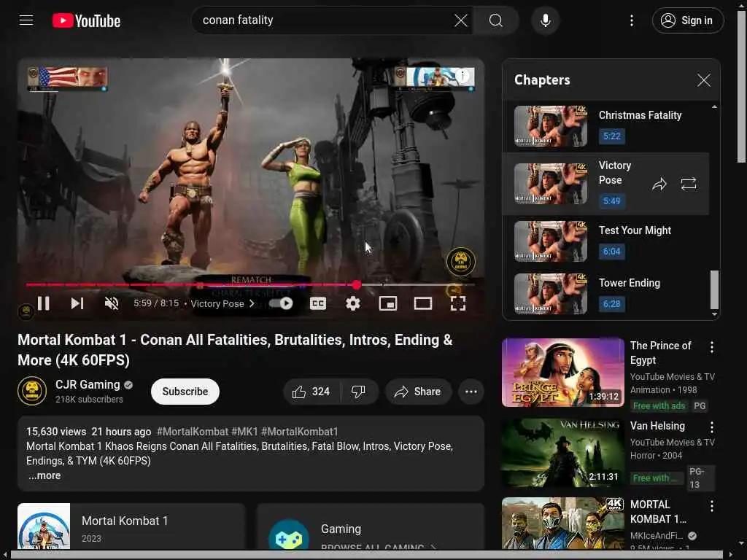This screenshot has height=560, width=747.
Task: Jump to the Christmas Fatality chapter
Action: pos(606,126)
